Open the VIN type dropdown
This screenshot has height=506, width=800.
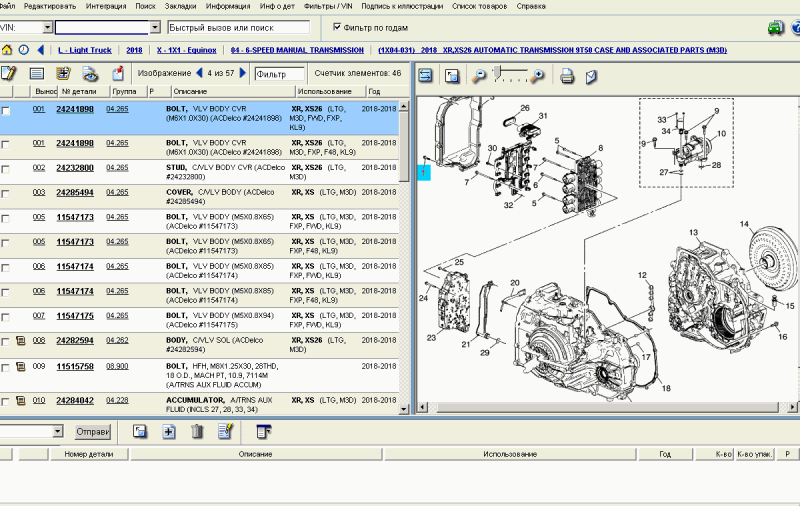[47, 28]
